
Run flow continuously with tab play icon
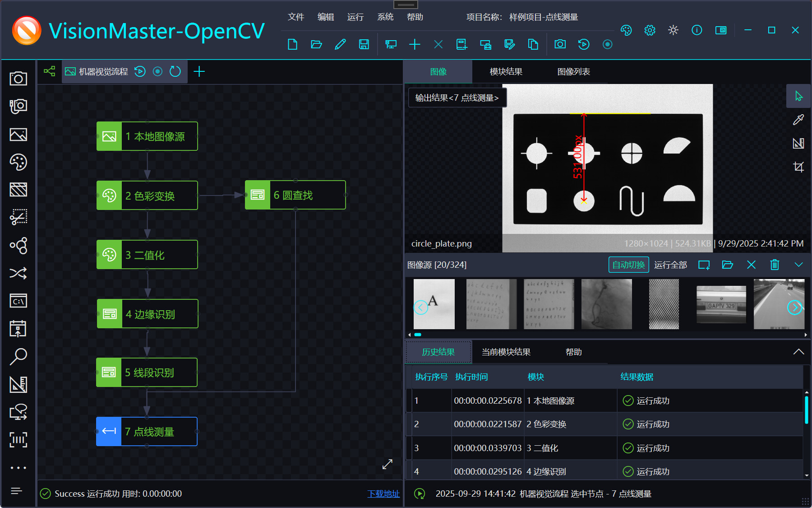click(140, 71)
